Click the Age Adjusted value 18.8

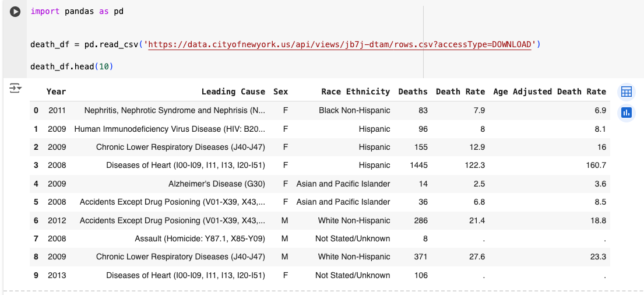pos(599,220)
